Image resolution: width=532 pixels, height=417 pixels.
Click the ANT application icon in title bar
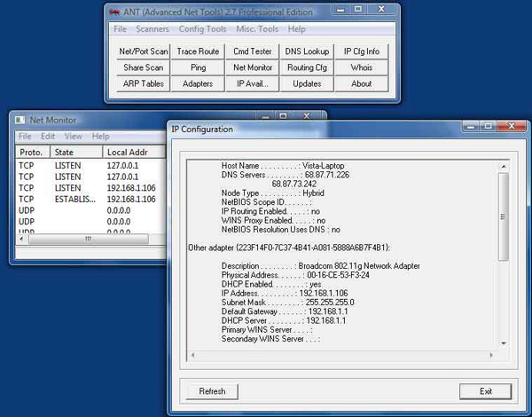pos(114,12)
